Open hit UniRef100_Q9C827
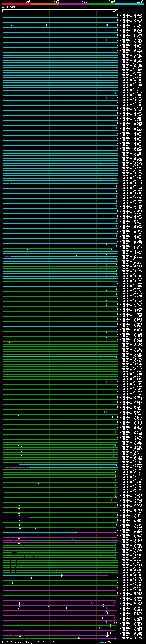146x644 pixels. click(131, 15)
